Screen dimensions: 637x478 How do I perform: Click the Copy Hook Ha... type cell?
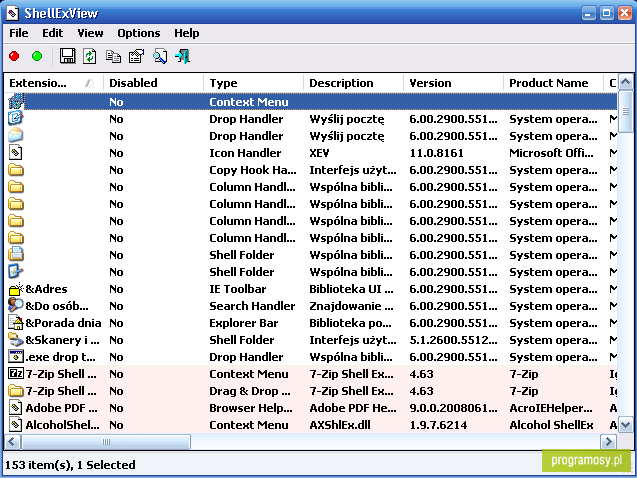(253, 170)
